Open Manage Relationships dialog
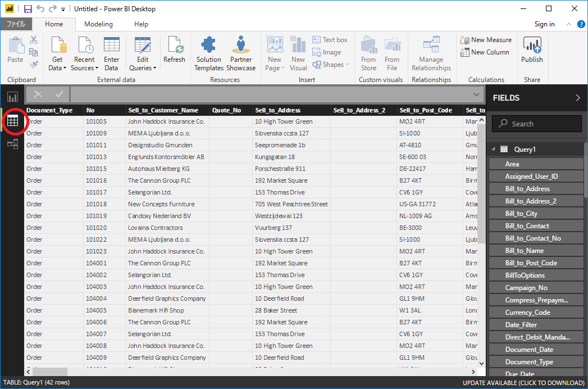The height and width of the screenshot is (389, 588). coord(431,54)
